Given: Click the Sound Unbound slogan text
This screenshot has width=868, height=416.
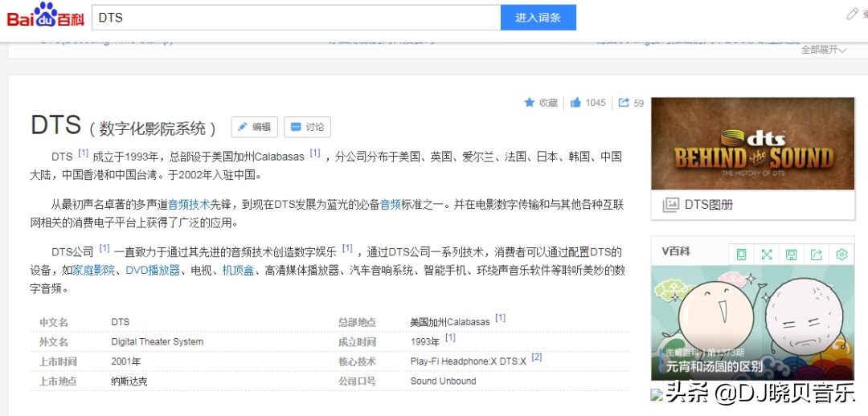Looking at the screenshot, I should click(x=443, y=381).
